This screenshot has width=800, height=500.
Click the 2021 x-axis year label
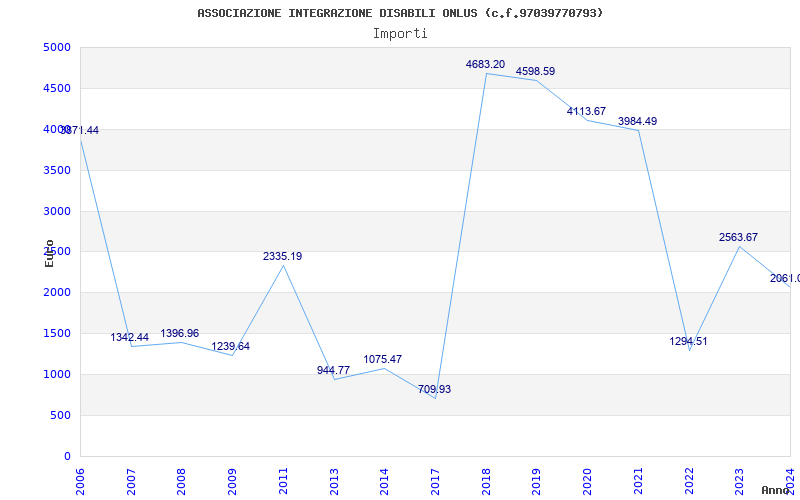click(x=638, y=482)
